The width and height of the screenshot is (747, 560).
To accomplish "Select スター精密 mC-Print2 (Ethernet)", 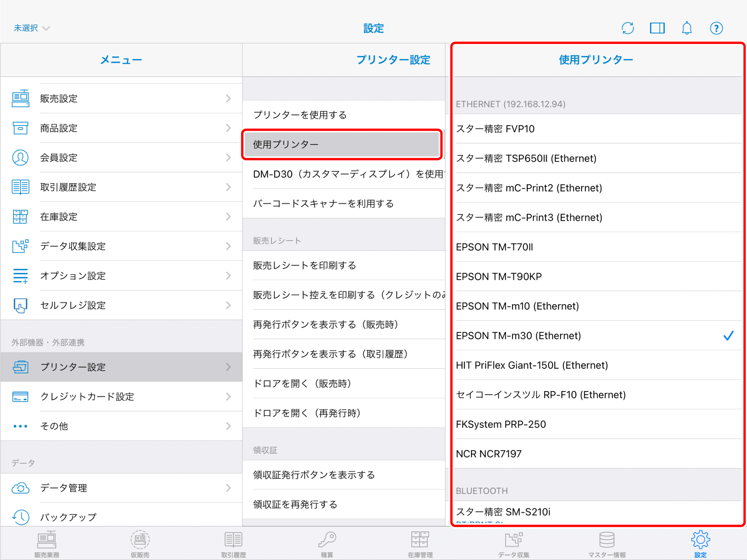I will coord(598,188).
